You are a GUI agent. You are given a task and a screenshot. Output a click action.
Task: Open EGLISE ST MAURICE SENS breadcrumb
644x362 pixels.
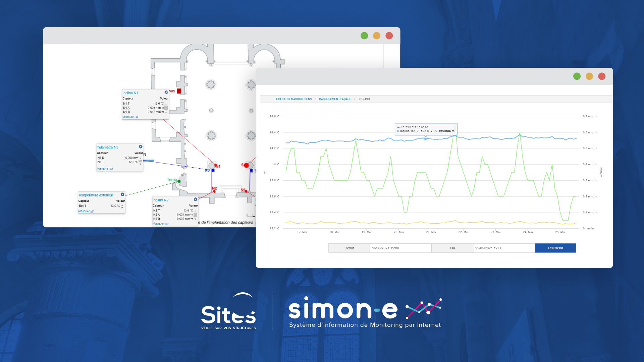pyautogui.click(x=294, y=99)
